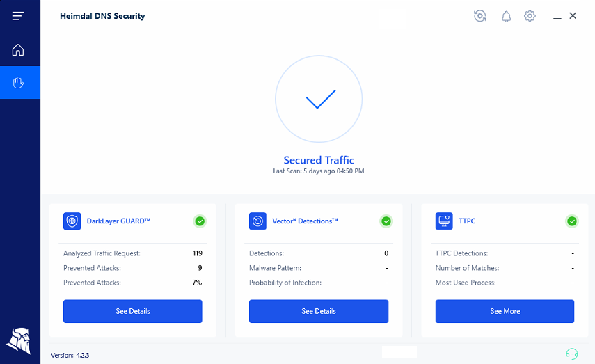This screenshot has height=364, width=595.
Task: Open the support headset icon
Action: tap(572, 354)
